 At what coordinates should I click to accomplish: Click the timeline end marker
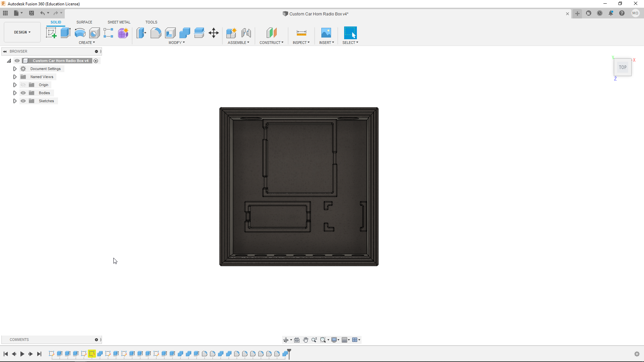pos(289,353)
